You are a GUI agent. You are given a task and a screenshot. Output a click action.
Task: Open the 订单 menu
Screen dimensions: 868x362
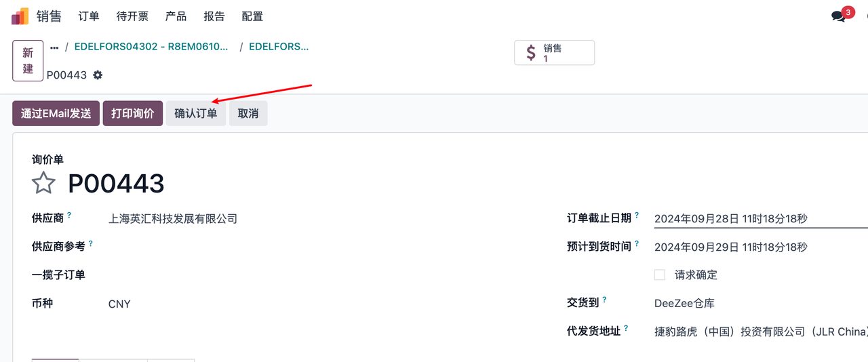coord(89,16)
